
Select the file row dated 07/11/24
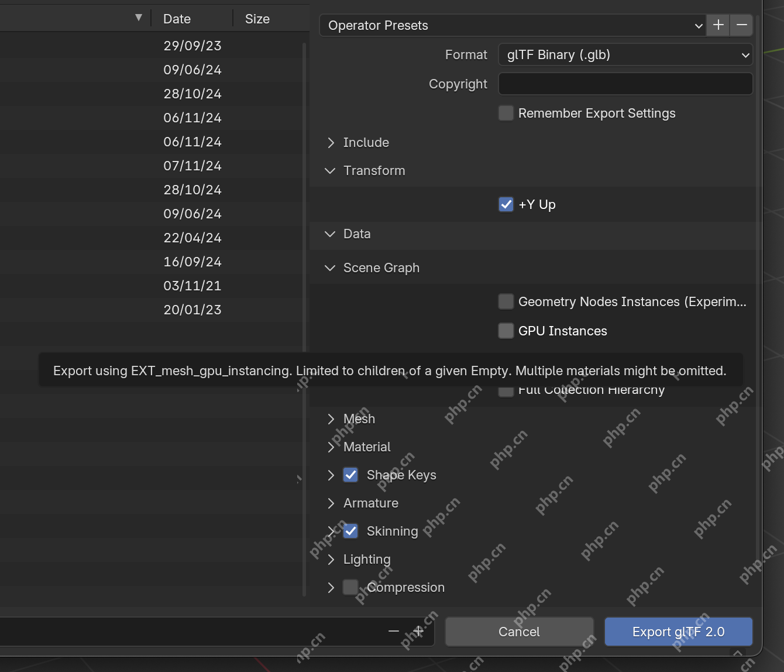(x=151, y=166)
